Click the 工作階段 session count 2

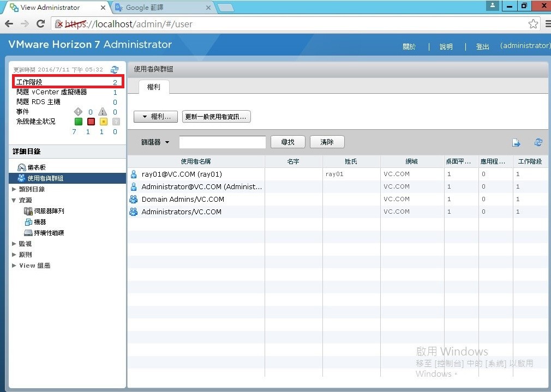(115, 82)
